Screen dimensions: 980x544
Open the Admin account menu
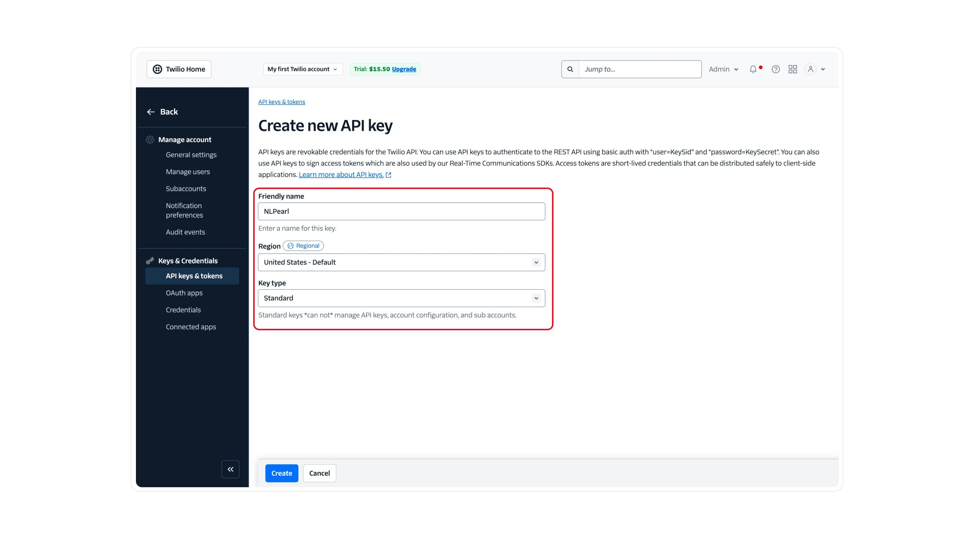coord(722,69)
